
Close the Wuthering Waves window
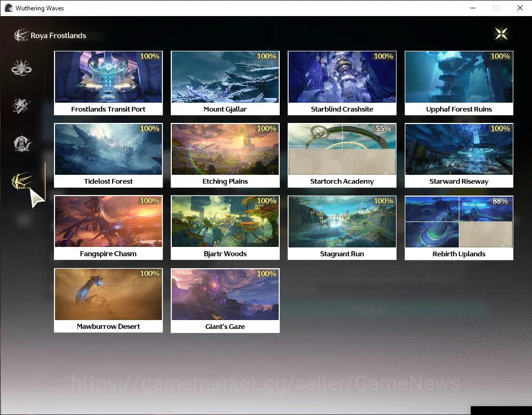coord(520,8)
